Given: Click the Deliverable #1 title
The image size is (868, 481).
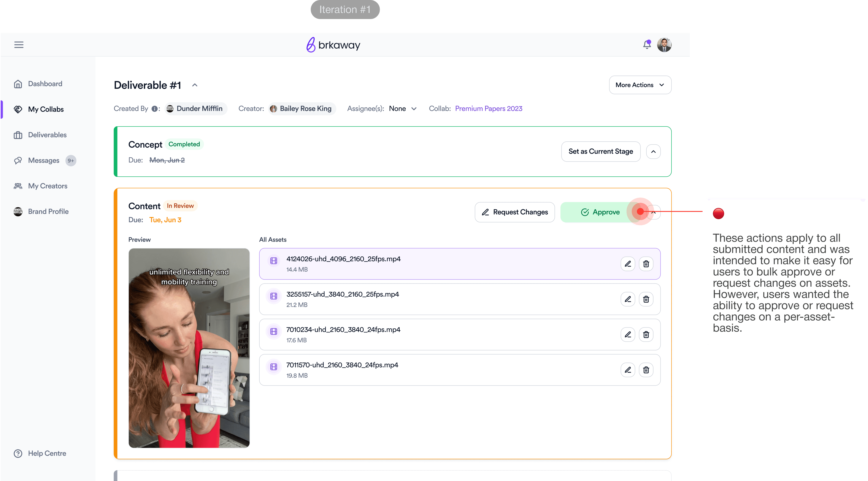Looking at the screenshot, I should click(x=148, y=85).
